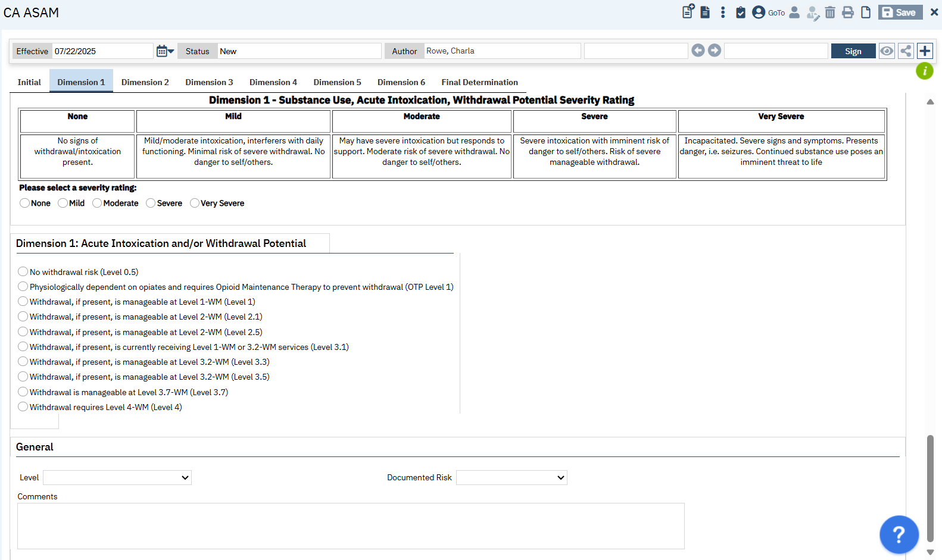
Task: Click the plus icon next to share
Action: point(925,51)
